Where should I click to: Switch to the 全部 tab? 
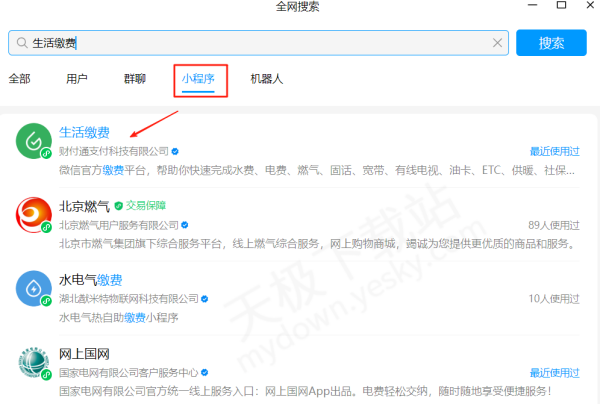(20, 79)
